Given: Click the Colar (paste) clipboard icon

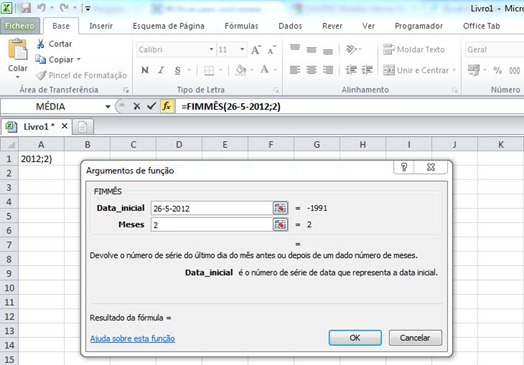Looking at the screenshot, I should tap(17, 50).
